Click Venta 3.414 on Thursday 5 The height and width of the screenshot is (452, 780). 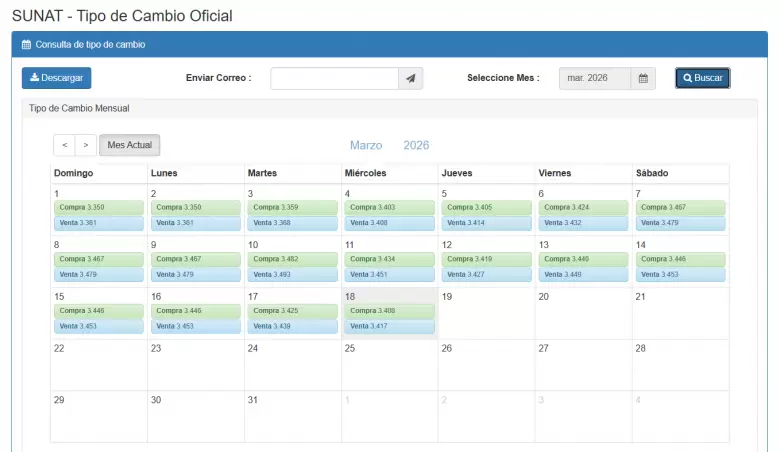point(487,223)
